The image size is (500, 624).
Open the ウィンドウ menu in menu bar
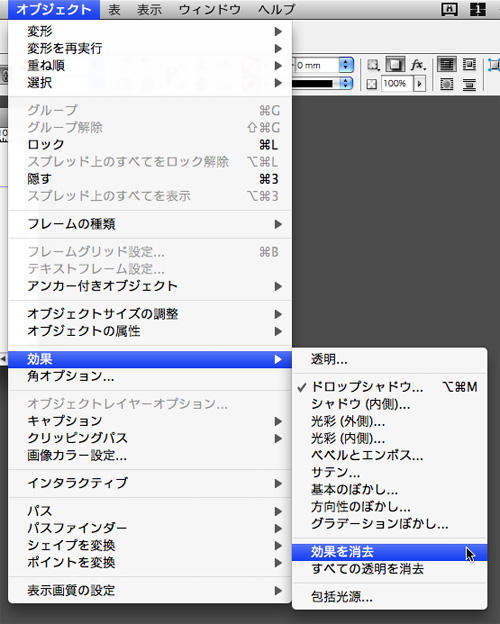click(x=209, y=10)
